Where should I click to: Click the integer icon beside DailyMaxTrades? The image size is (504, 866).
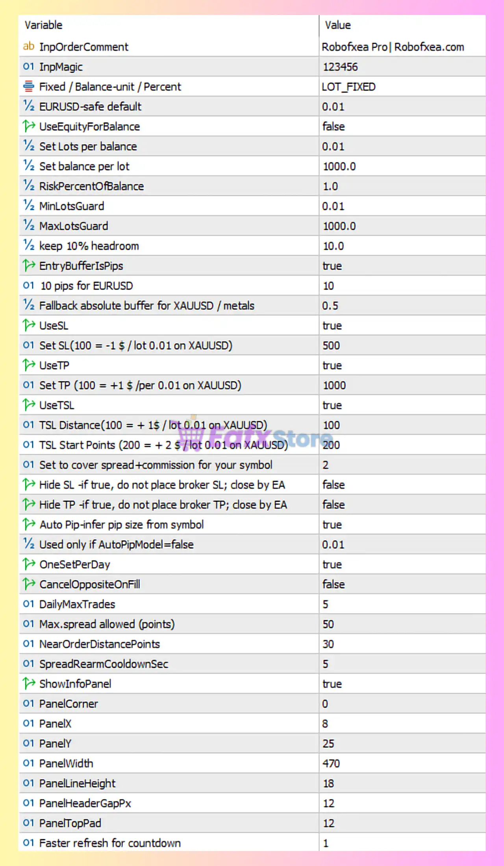pos(28,604)
